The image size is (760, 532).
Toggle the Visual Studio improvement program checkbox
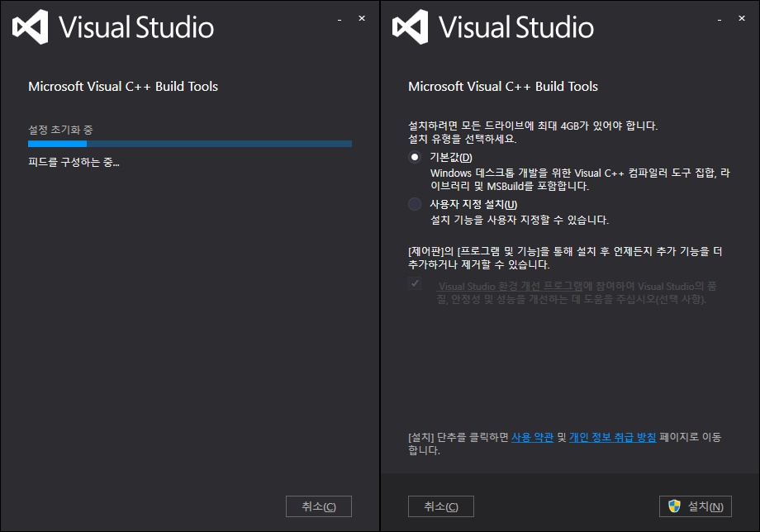pyautogui.click(x=415, y=283)
